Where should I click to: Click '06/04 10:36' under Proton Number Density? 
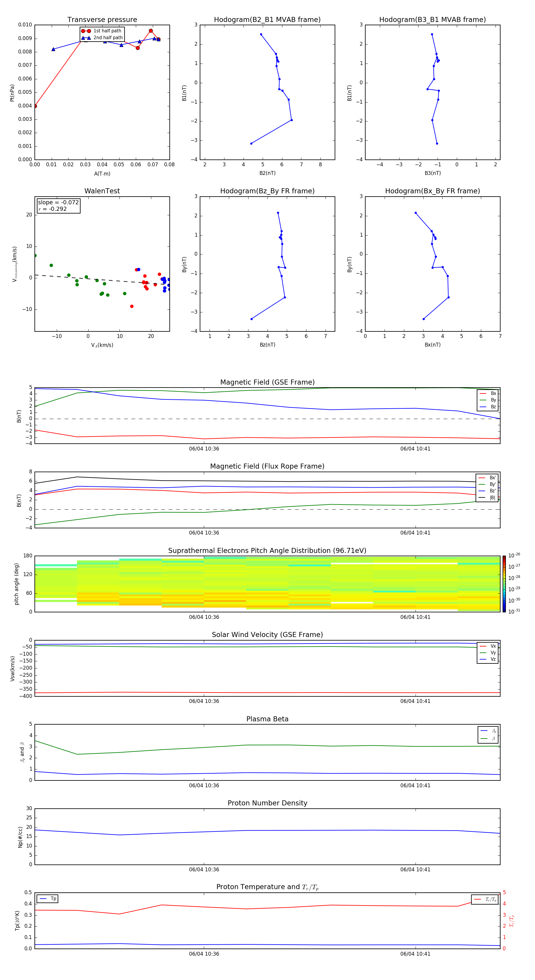pos(204,870)
